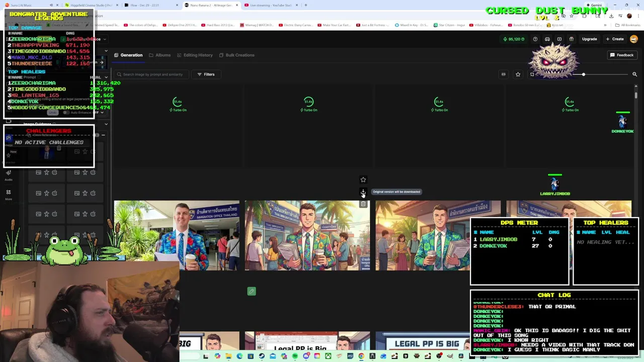Open the Albums tab
This screenshot has width=644, height=362.
[159, 55]
